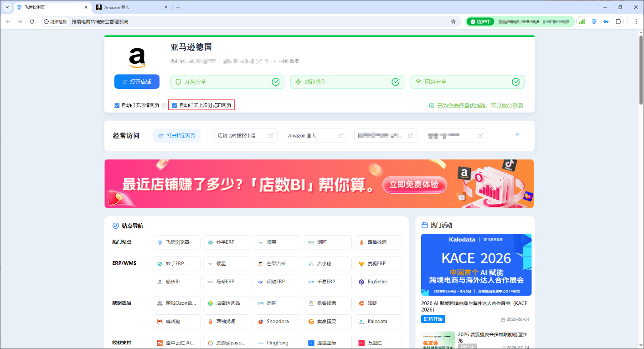This screenshot has width=644, height=349.
Task: Click the Amazon logo of the store
Action: pos(137,58)
